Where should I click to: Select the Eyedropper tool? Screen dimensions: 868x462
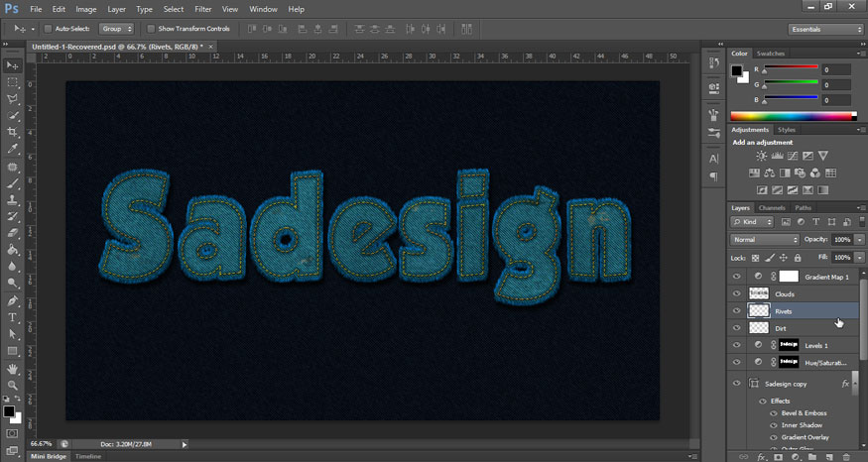tap(12, 149)
